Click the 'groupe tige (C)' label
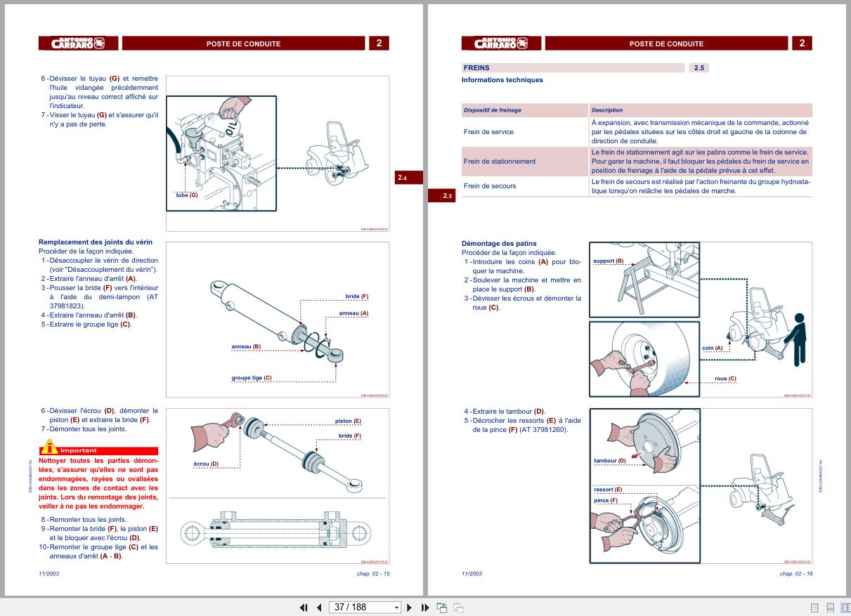Screen dimensions: 851x616 coord(252,379)
